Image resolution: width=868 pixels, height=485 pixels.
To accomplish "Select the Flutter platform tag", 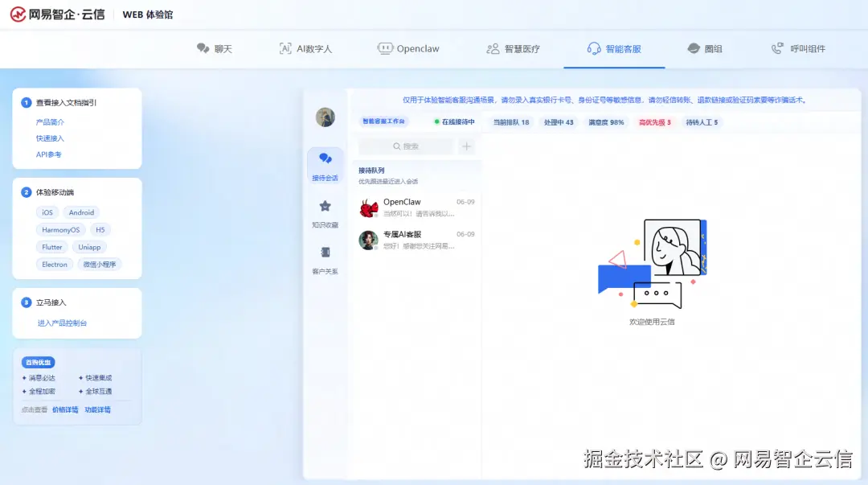I will [52, 247].
